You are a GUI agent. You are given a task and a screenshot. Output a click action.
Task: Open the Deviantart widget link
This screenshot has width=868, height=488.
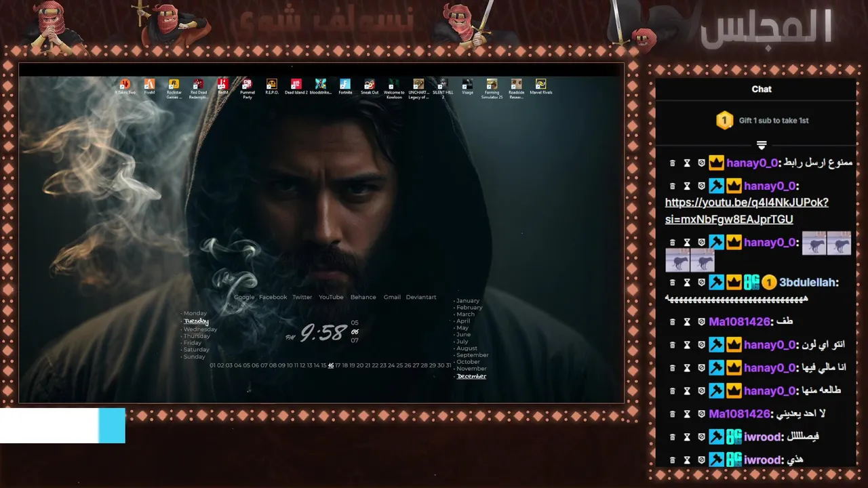click(x=421, y=297)
